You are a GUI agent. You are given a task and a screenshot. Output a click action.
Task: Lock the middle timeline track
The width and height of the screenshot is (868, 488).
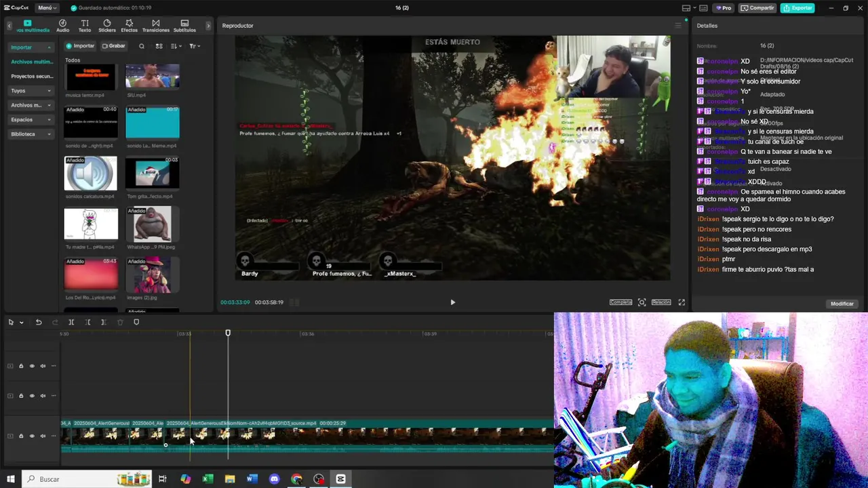click(x=21, y=396)
